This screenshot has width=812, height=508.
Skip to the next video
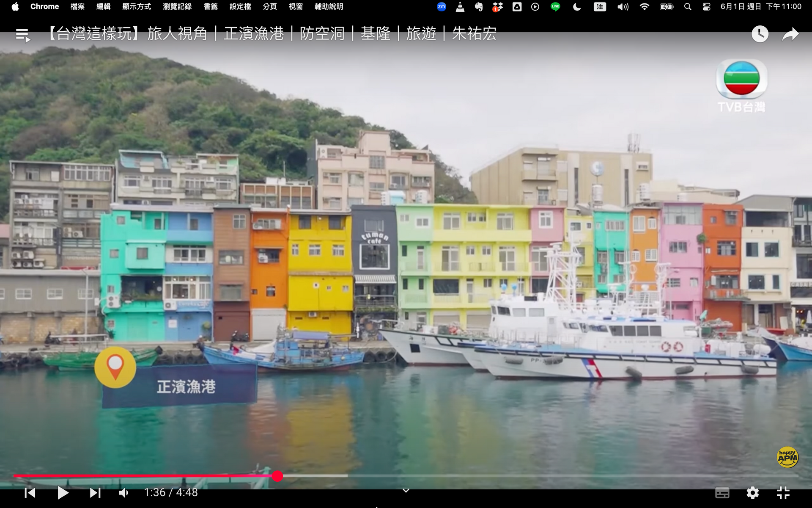[95, 493]
